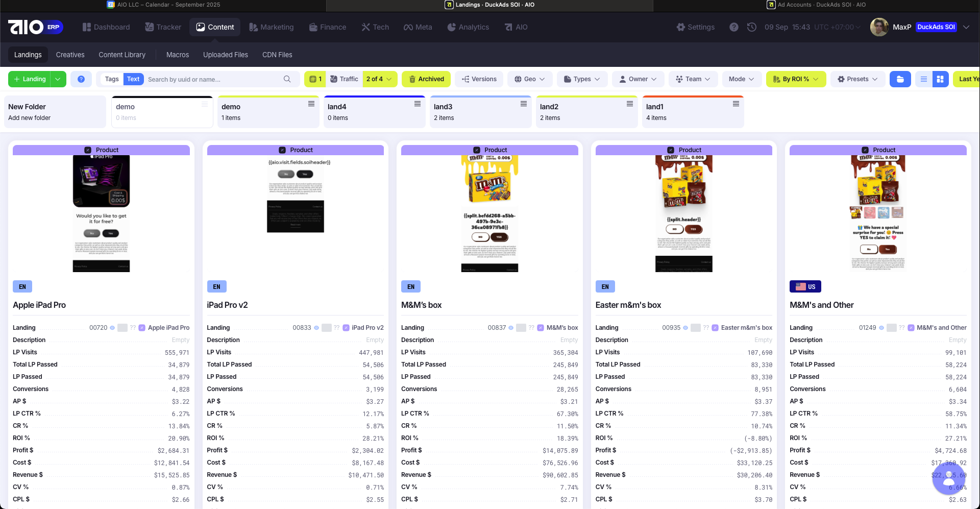The width and height of the screenshot is (980, 509).
Task: Open land2 folder hamburger menu
Action: click(x=630, y=104)
